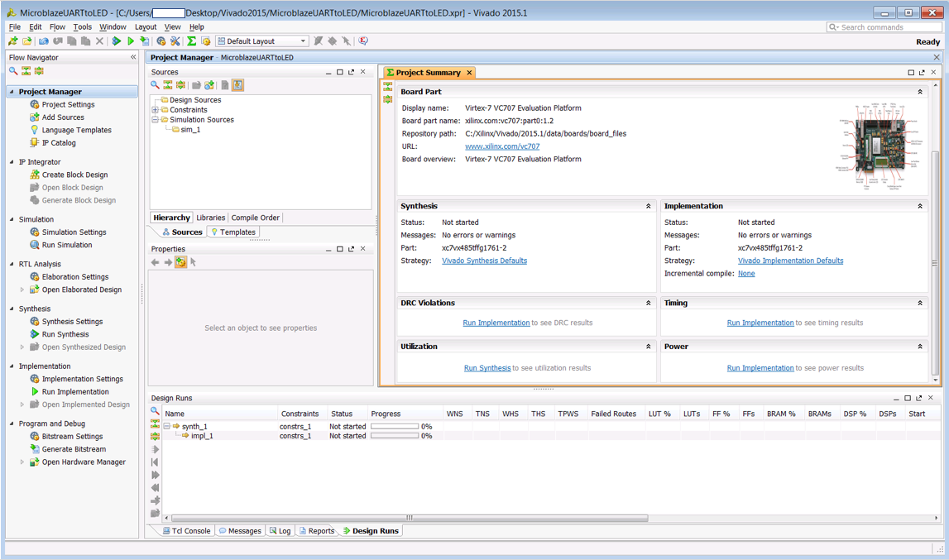
Task: Collapse Simulation Sources tree node
Action: pyautogui.click(x=155, y=119)
